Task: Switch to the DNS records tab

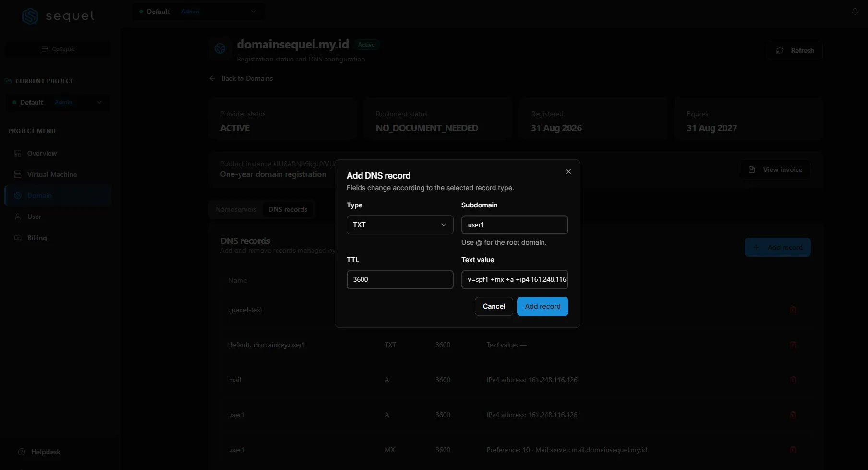Action: click(x=288, y=209)
